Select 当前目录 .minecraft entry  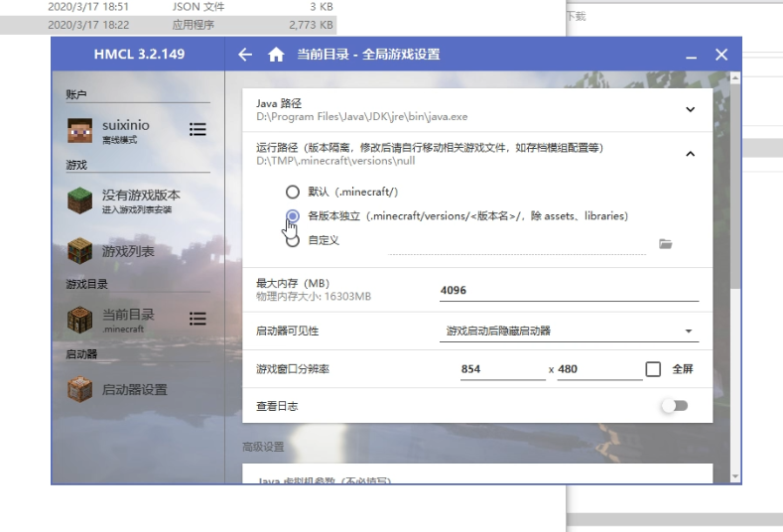(125, 320)
